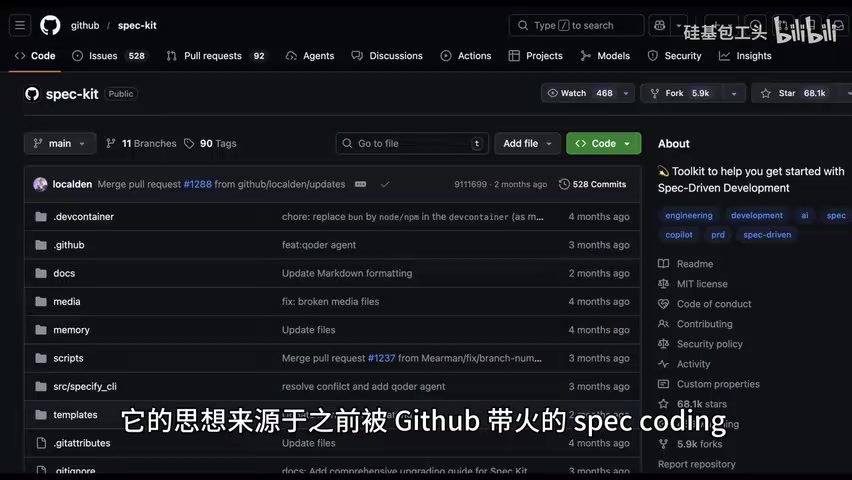The width and height of the screenshot is (852, 480).
Task: Open the Actions tab
Action: point(466,56)
